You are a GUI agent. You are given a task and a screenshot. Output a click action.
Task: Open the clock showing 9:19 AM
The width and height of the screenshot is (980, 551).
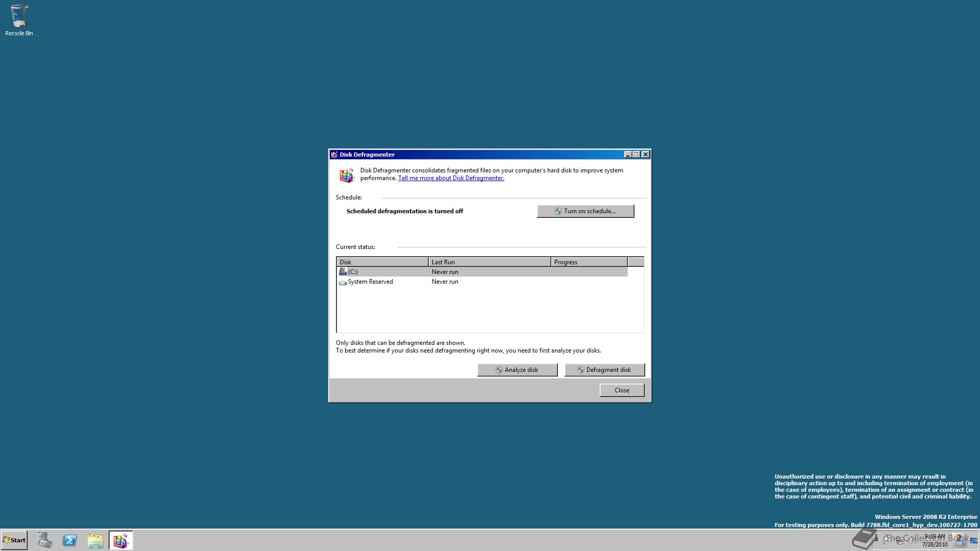click(x=935, y=540)
